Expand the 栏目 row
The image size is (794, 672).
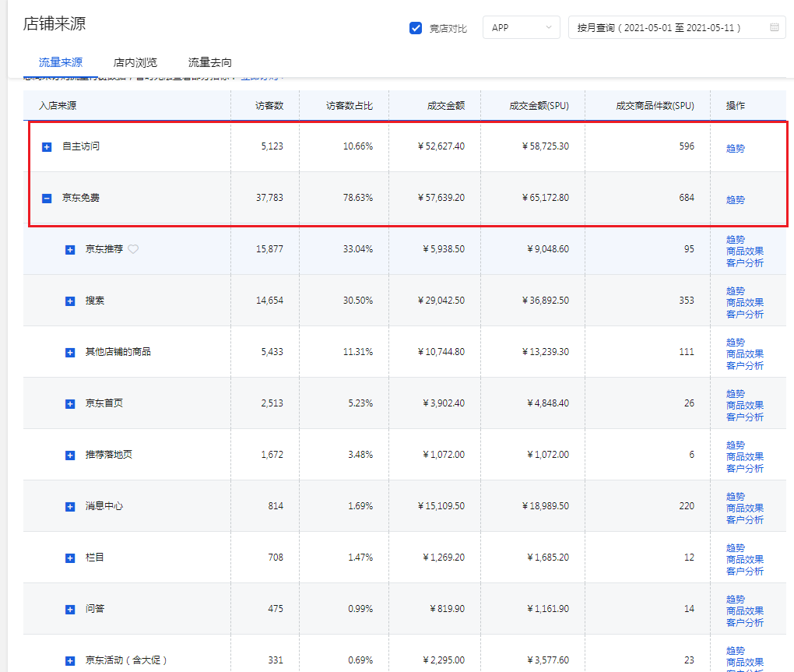tap(70, 558)
